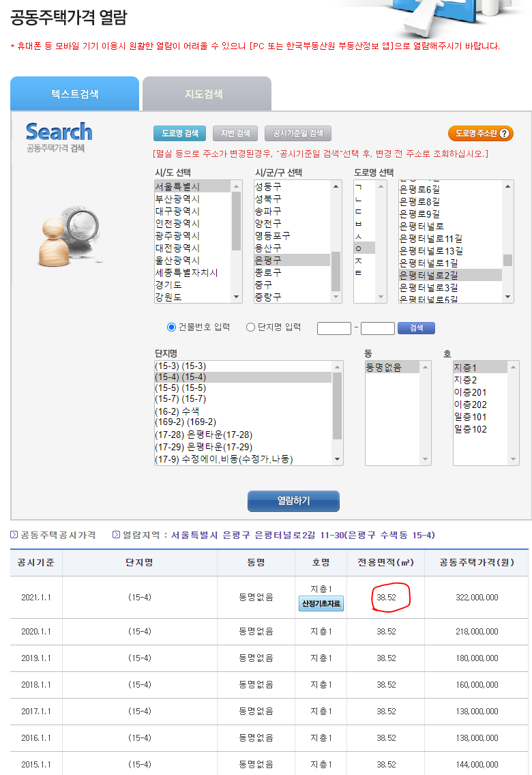Pick consonant ㄱ in 도로명 선택 index
532x775 pixels.
364,187
